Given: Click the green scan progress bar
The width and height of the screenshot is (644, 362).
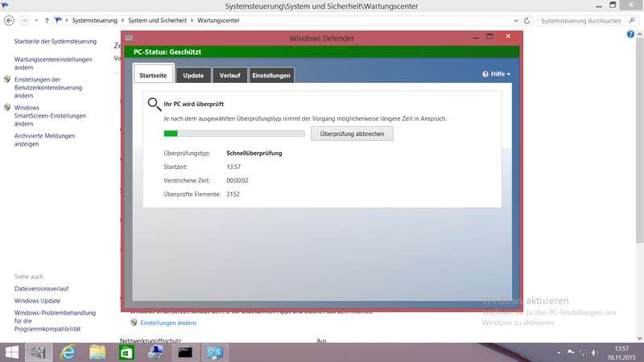Looking at the screenshot, I should pyautogui.click(x=234, y=134).
